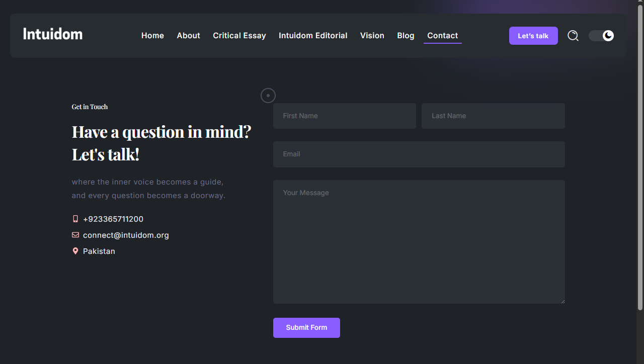Viewport: 644px width, 364px height.
Task: Visit the Blog section
Action: (x=406, y=36)
